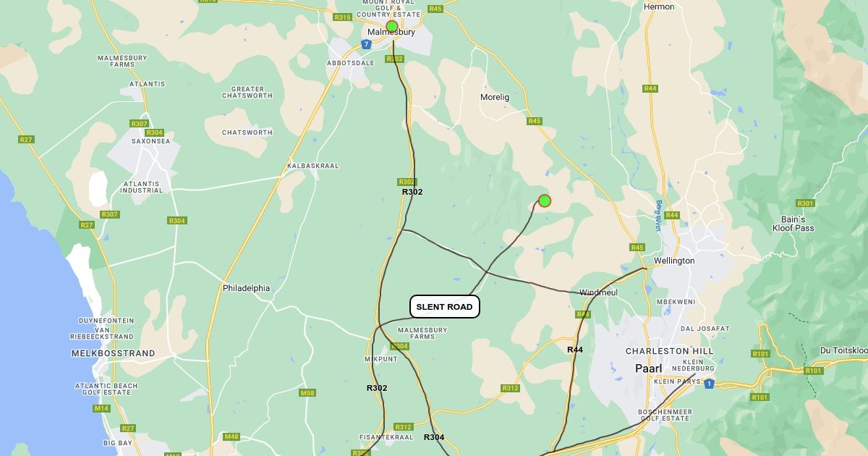This screenshot has width=868, height=456.
Task: Click the Paarl city label
Action: click(x=649, y=368)
